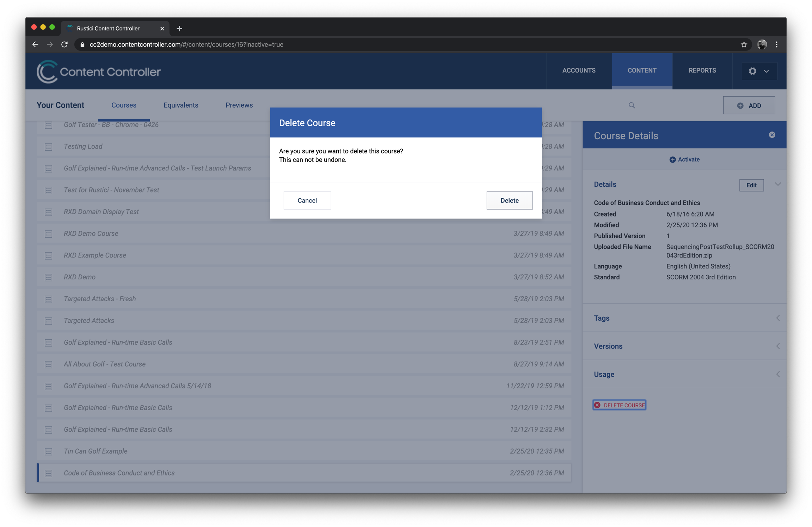Click list icon beside Code of Business Conduct
This screenshot has width=812, height=527.
[49, 473]
